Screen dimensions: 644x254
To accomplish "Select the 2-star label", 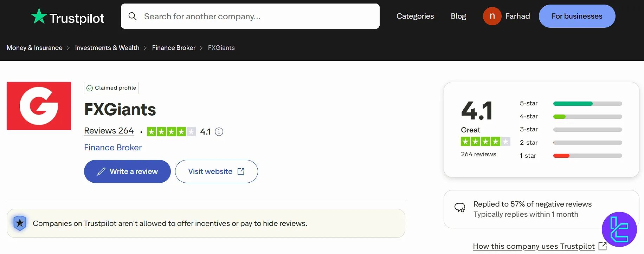I will click(529, 143).
